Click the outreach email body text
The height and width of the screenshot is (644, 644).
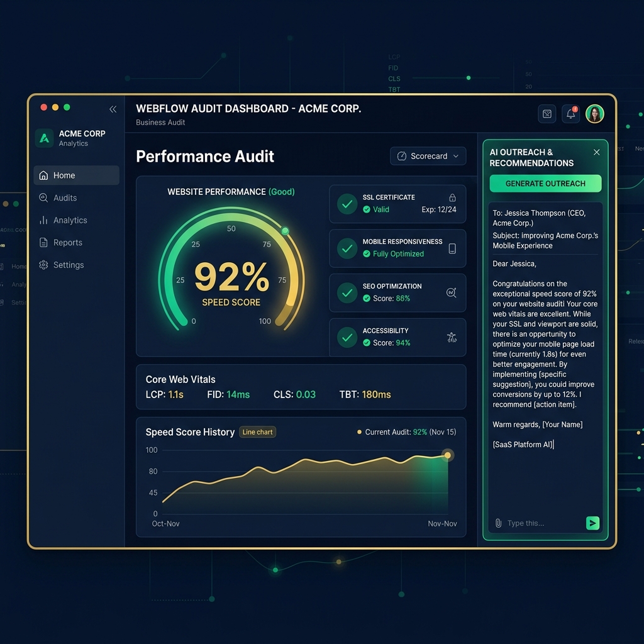coord(545,344)
